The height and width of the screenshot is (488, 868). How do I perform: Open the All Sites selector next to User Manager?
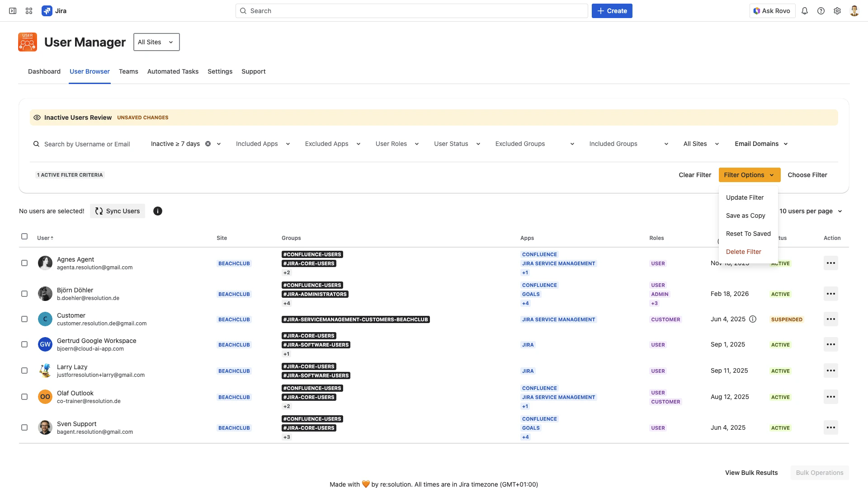156,42
